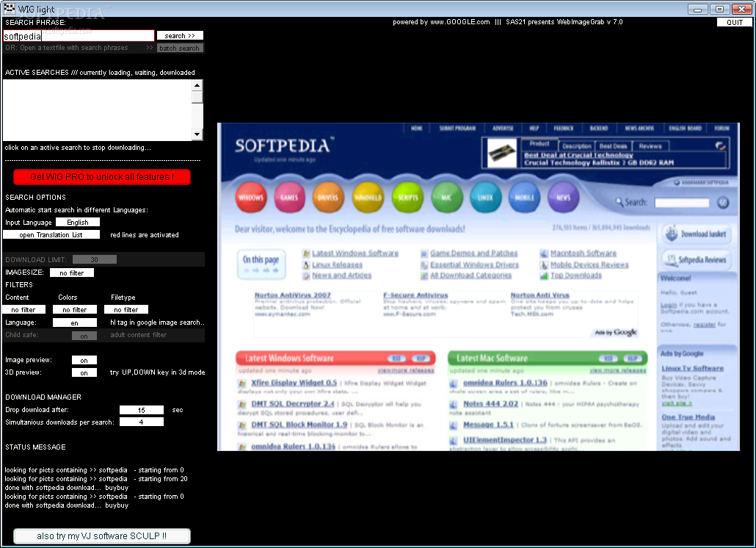
Task: Click FORUM in preview navigation bar
Action: [722, 129]
